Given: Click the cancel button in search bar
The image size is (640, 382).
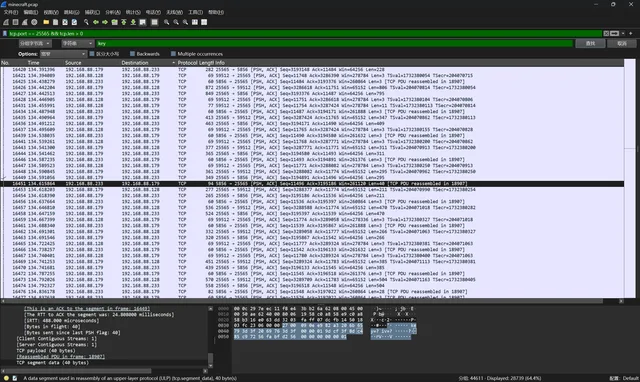Looking at the screenshot, I should (622, 43).
